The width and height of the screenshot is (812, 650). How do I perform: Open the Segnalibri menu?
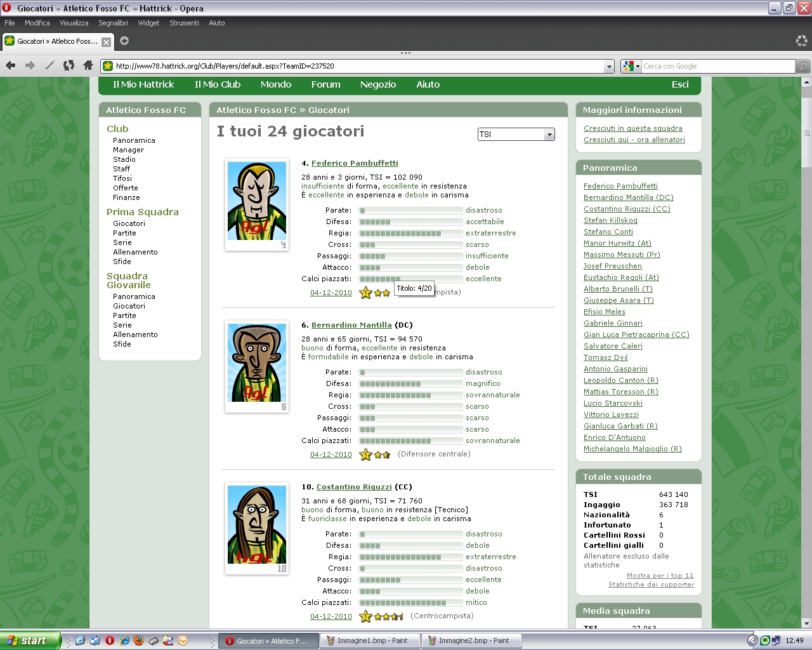[x=113, y=23]
